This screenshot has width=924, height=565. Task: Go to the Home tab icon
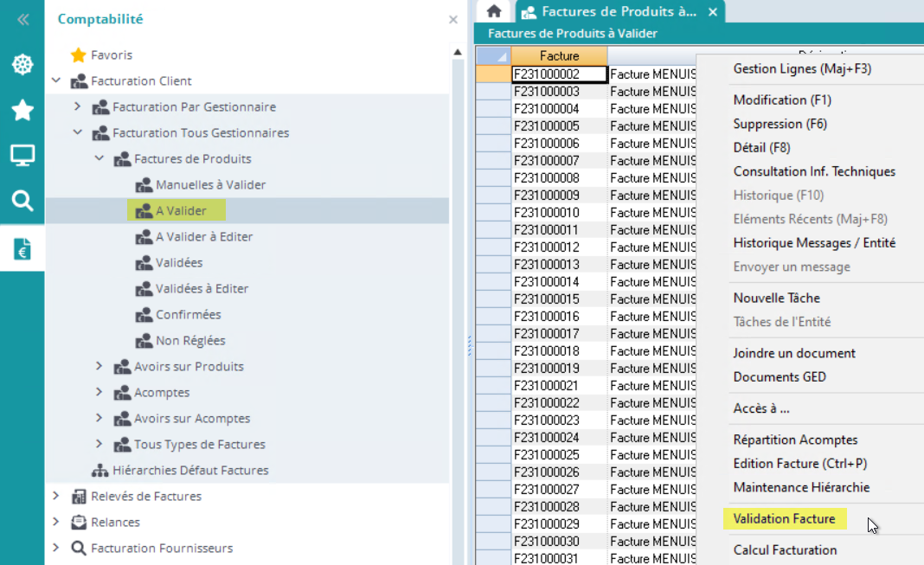pyautogui.click(x=494, y=11)
